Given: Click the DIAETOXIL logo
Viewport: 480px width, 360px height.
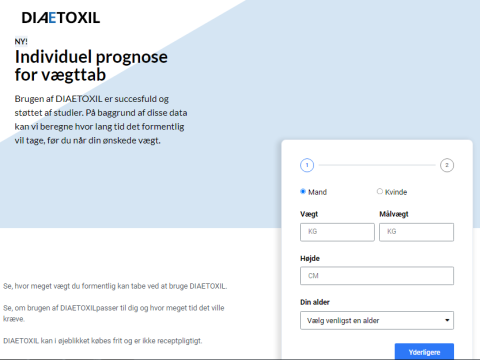Looking at the screenshot, I should pyautogui.click(x=61, y=18).
